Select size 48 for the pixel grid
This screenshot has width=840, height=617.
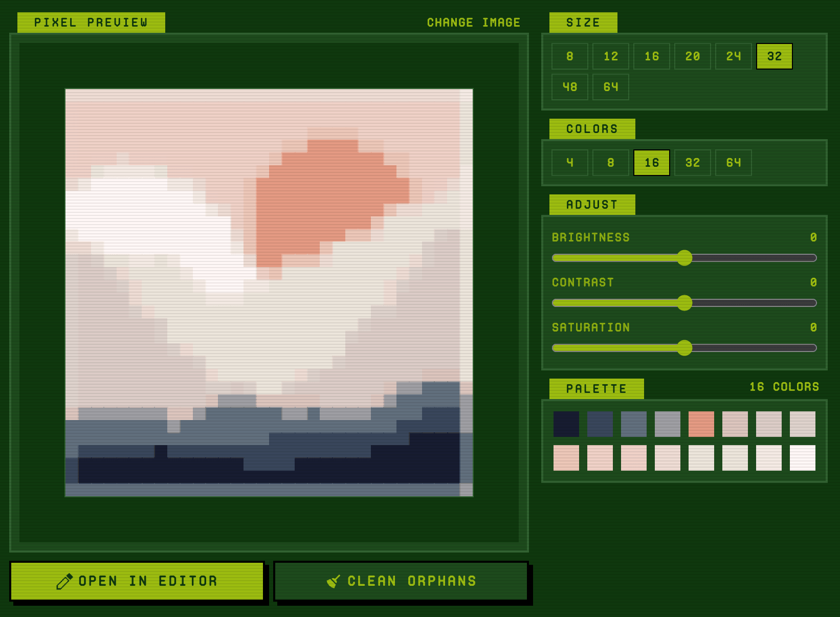click(x=569, y=86)
